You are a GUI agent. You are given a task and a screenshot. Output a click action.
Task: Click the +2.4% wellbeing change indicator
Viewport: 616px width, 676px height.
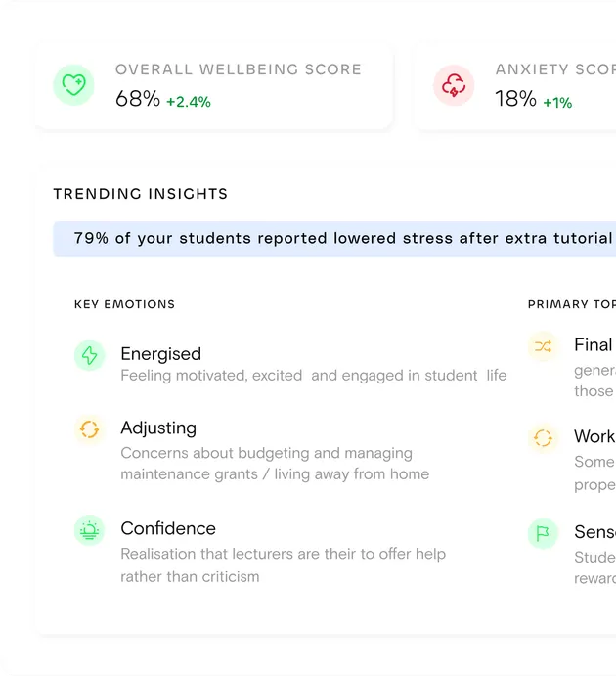tap(189, 102)
